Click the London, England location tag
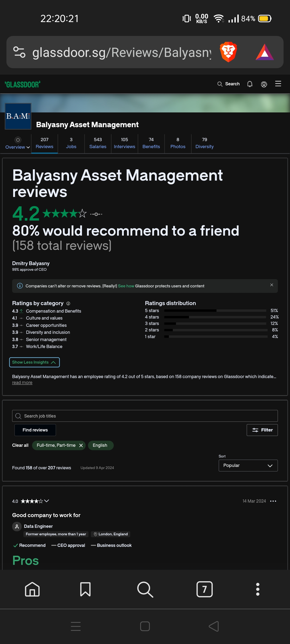Viewport: 290px width, 644px height. tap(111, 534)
